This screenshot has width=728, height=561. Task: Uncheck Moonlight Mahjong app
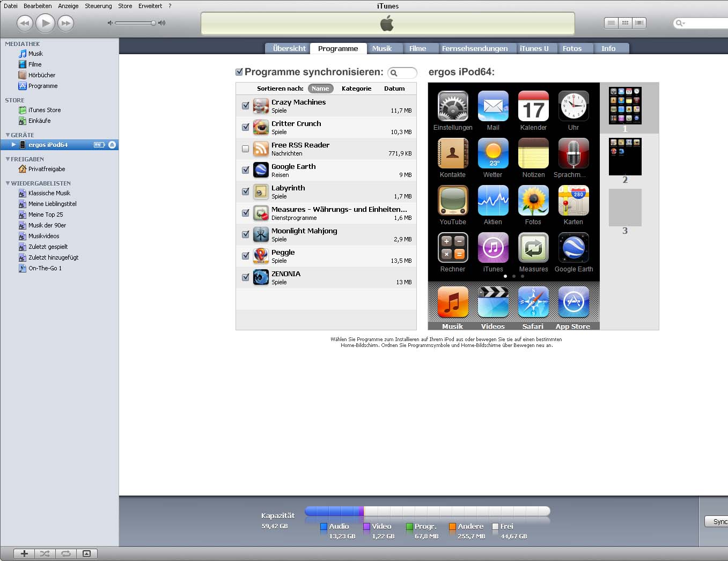point(245,234)
